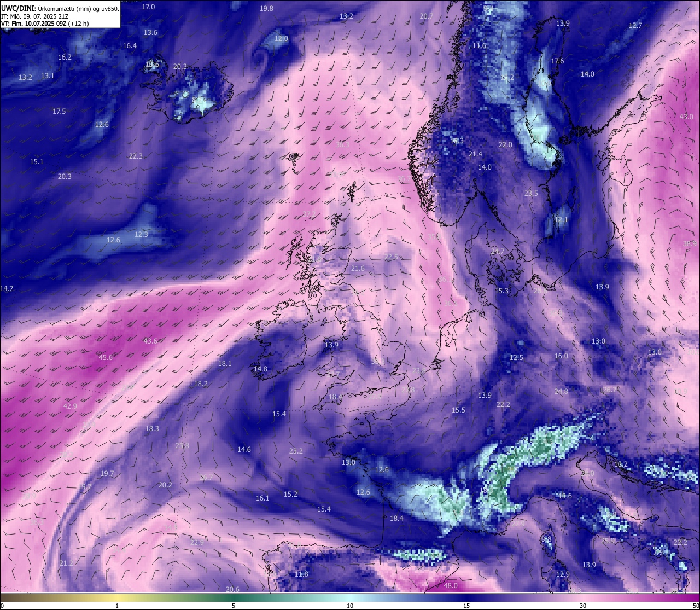Image resolution: width=700 pixels, height=610 pixels.
Task: Click the colorbar tick label 5
Action: click(234, 606)
